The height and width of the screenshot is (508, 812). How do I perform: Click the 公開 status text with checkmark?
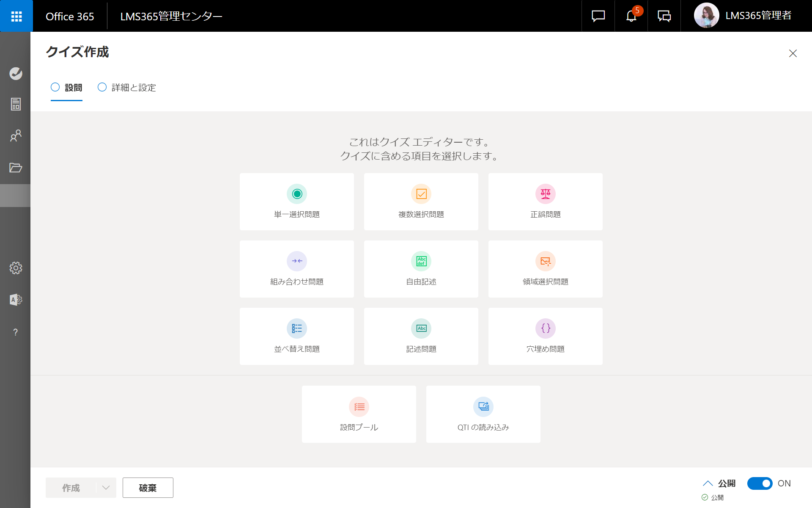pyautogui.click(x=713, y=497)
